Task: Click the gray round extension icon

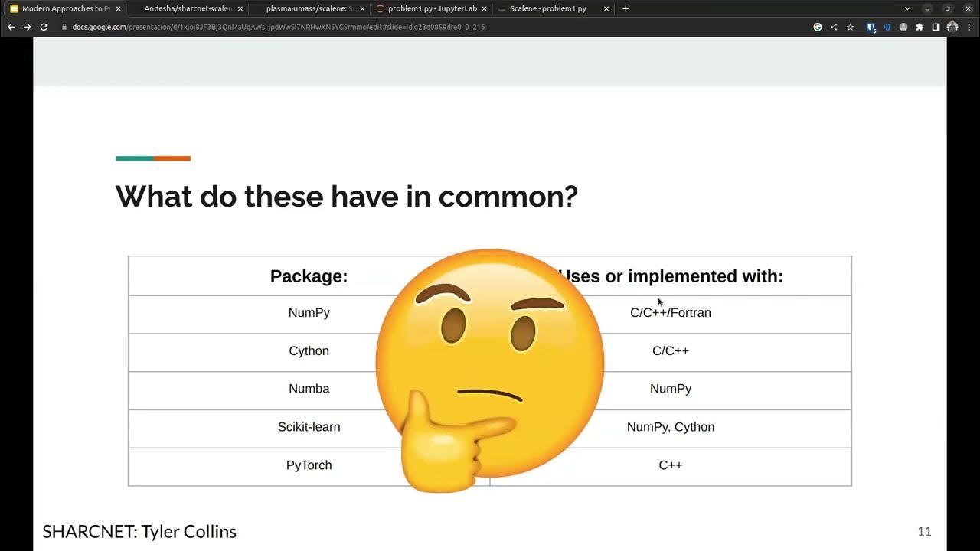Action: pos(903,27)
